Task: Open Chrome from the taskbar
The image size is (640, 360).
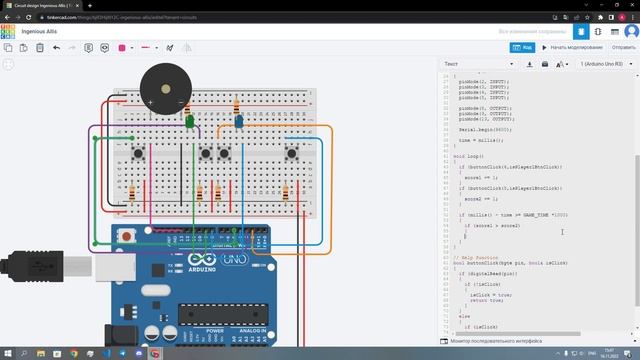Action: point(73,353)
